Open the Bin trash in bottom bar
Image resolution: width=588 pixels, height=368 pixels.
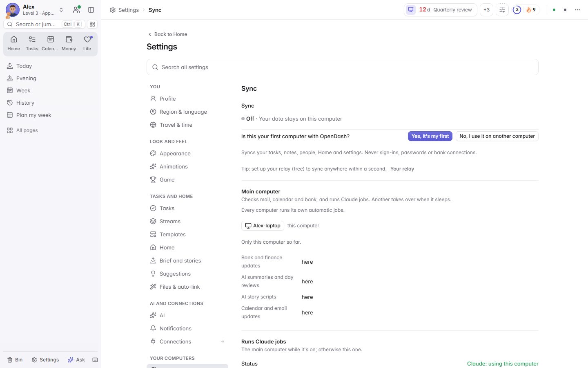tap(15, 360)
